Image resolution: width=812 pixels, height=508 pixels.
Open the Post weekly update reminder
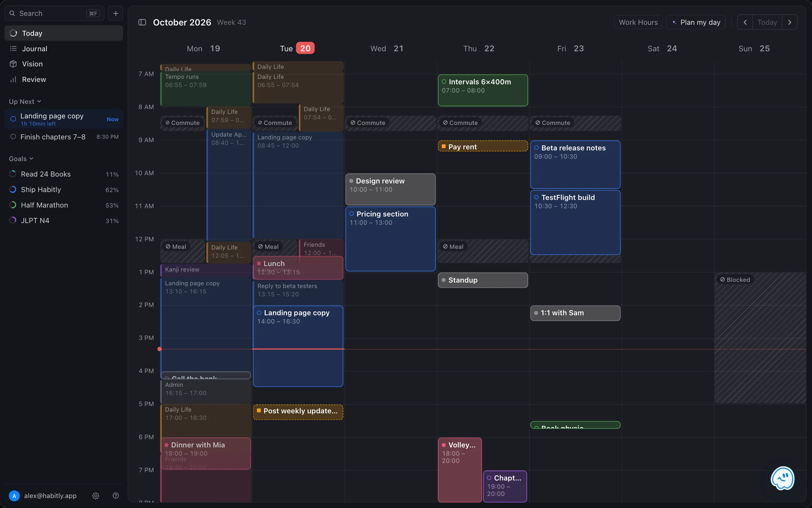[x=298, y=412]
